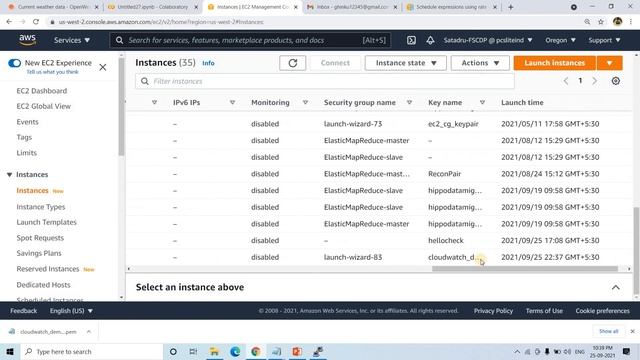The image size is (640, 360).
Task: Open EC2 Global View in sidebar
Action: point(44,106)
